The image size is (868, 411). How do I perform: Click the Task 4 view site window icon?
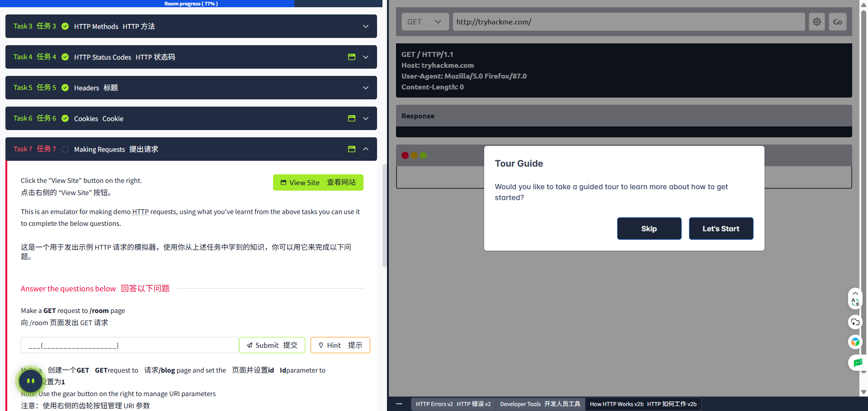[x=352, y=57]
